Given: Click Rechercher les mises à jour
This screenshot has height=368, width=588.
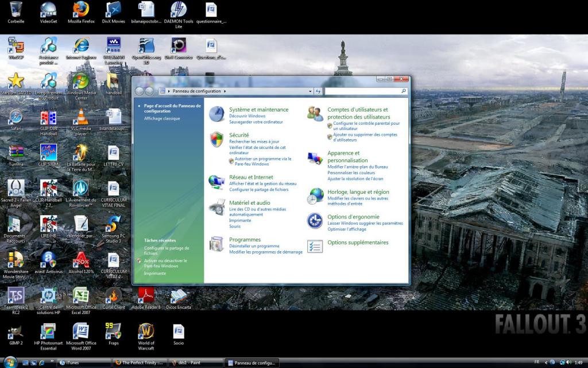Looking at the screenshot, I should (254, 141).
